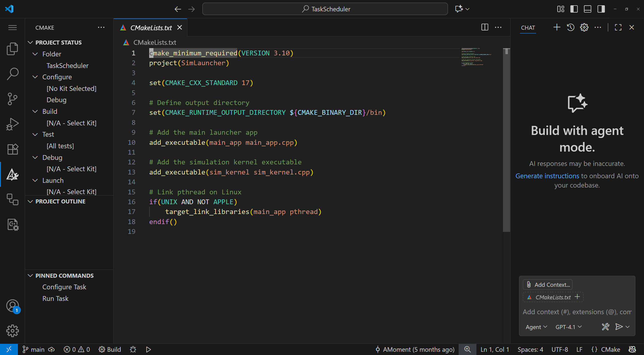Open the Search view in the activity bar
This screenshot has height=355, width=644.
(x=12, y=74)
